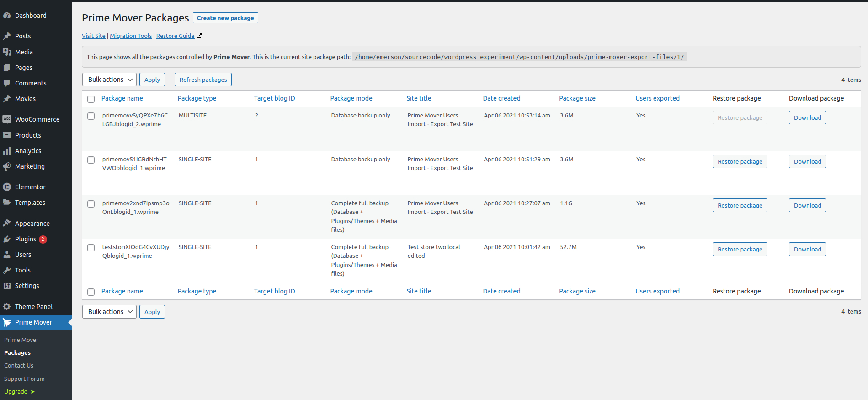Viewport: 868px width, 400px height.
Task: Click the Posts pushpin icon
Action: (x=7, y=36)
